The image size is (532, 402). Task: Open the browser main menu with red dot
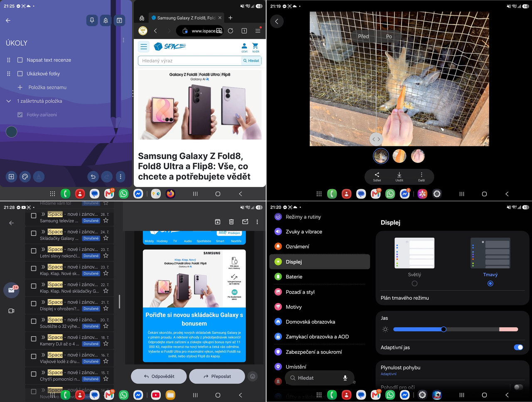click(258, 31)
